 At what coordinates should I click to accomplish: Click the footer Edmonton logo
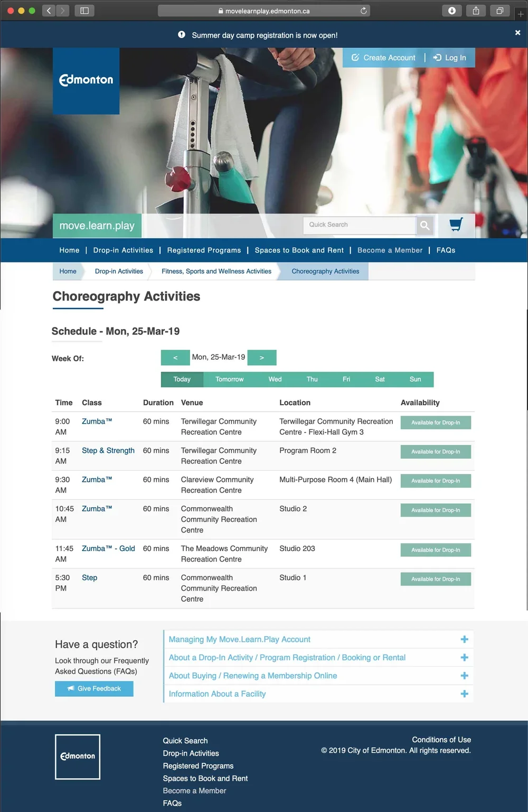[x=78, y=757]
